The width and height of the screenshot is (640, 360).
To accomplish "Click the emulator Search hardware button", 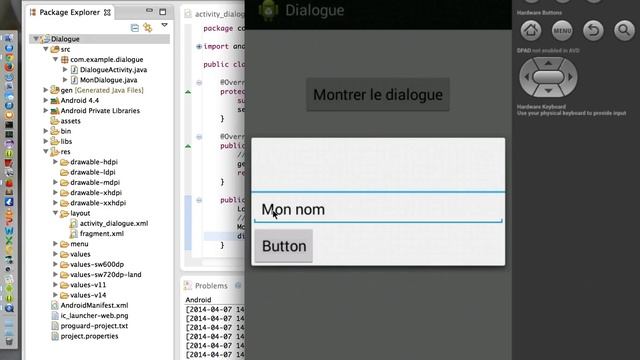I will (624, 31).
